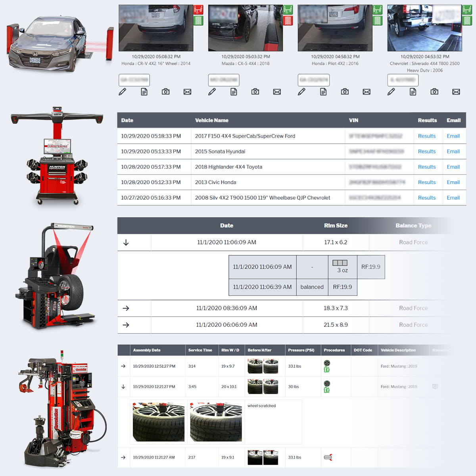The height and width of the screenshot is (476, 476).
Task: Open the Honda Pilot drive-through photo
Action: [x=335, y=28]
